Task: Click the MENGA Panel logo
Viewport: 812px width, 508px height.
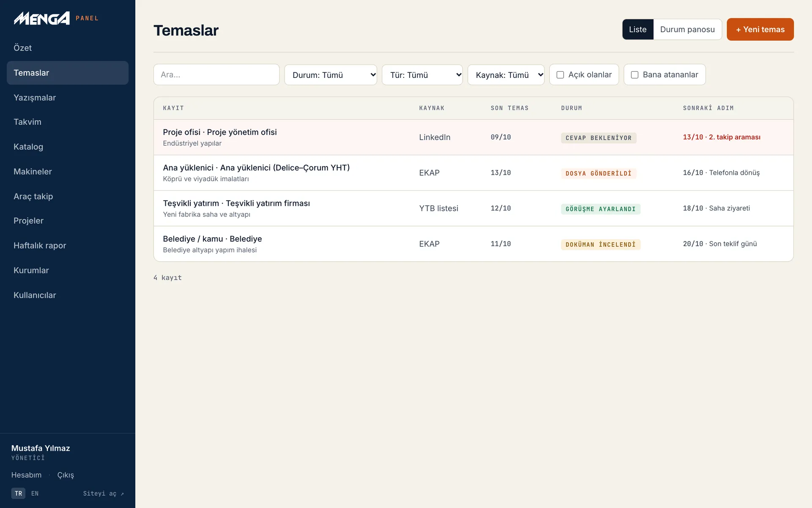Action: [x=56, y=18]
